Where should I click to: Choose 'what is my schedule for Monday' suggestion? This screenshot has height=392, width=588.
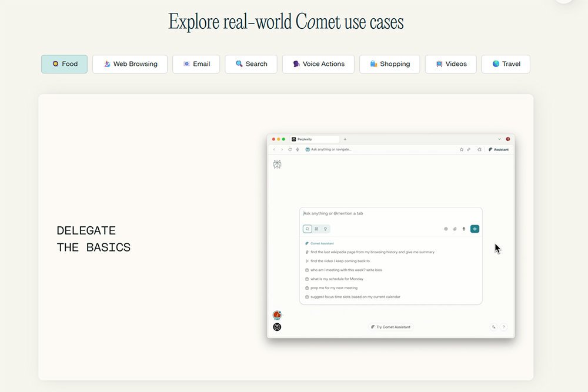(x=337, y=279)
